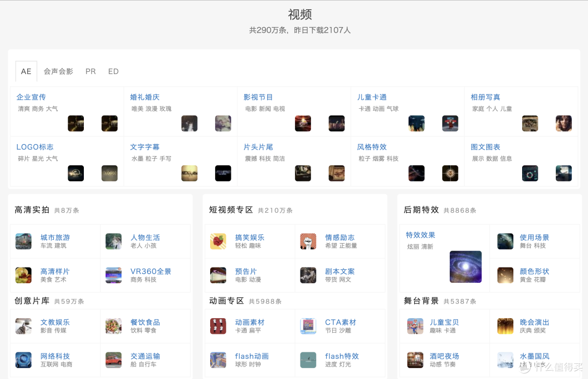Switch to the AE tab

click(26, 71)
